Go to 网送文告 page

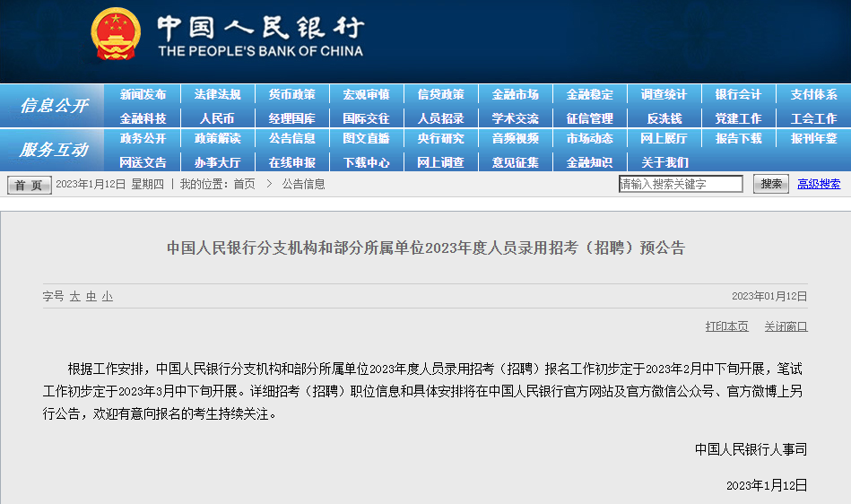143,162
